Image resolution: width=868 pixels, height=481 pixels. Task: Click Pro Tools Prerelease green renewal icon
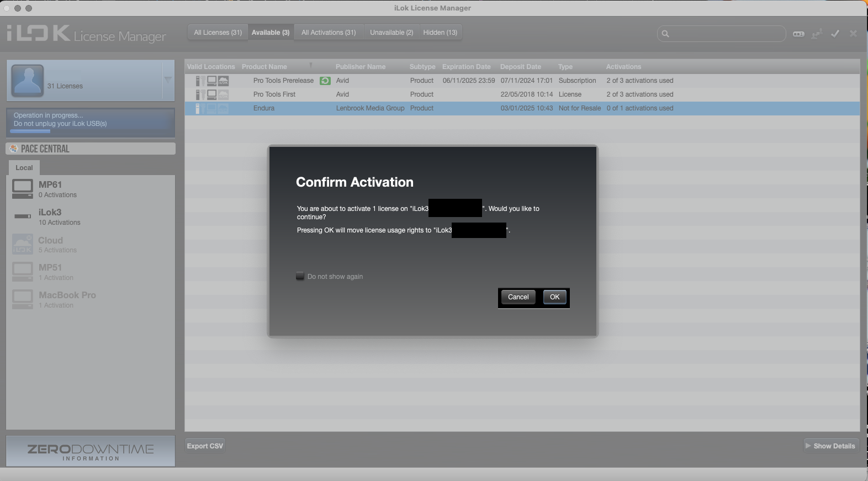click(325, 81)
